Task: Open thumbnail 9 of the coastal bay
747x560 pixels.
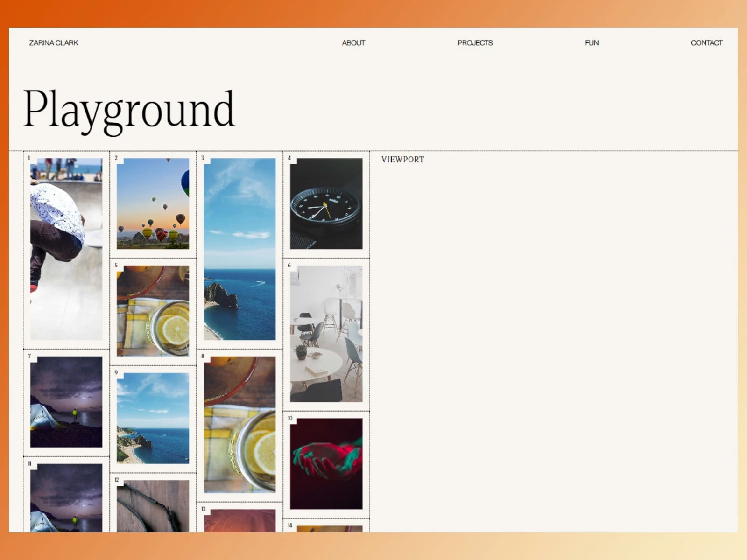Action: click(153, 418)
